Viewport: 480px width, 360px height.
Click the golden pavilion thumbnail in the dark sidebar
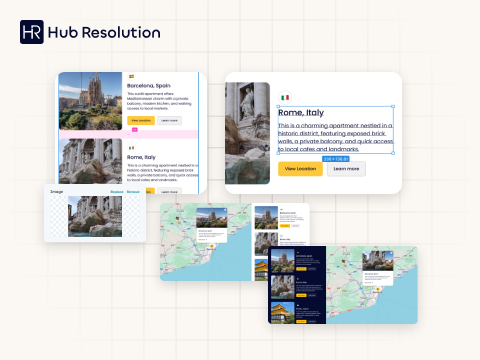click(283, 313)
